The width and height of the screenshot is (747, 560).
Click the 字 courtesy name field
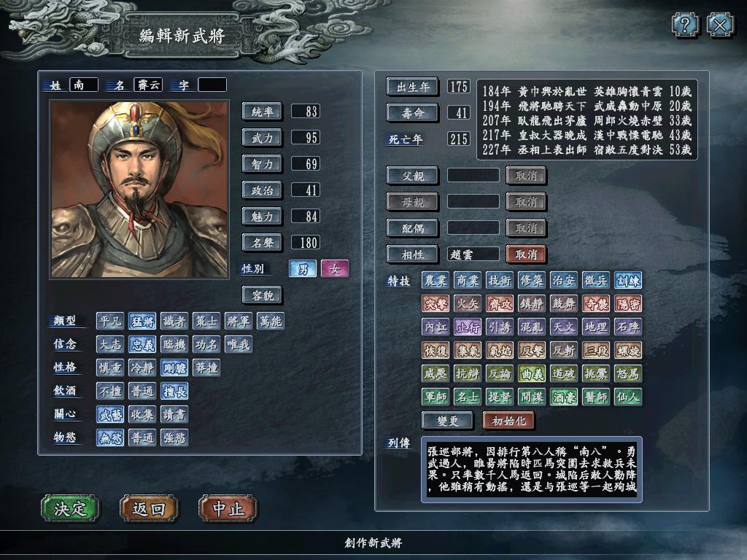[x=212, y=85]
